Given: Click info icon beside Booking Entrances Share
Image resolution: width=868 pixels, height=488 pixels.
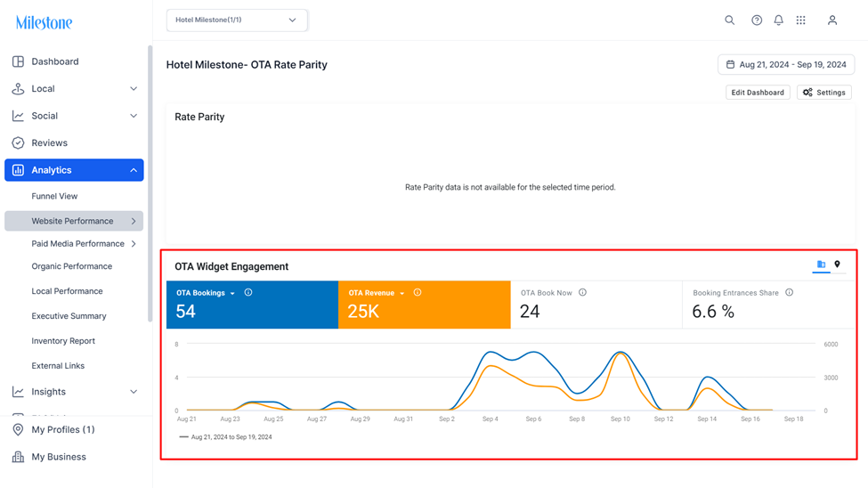Looking at the screenshot, I should click(790, 292).
